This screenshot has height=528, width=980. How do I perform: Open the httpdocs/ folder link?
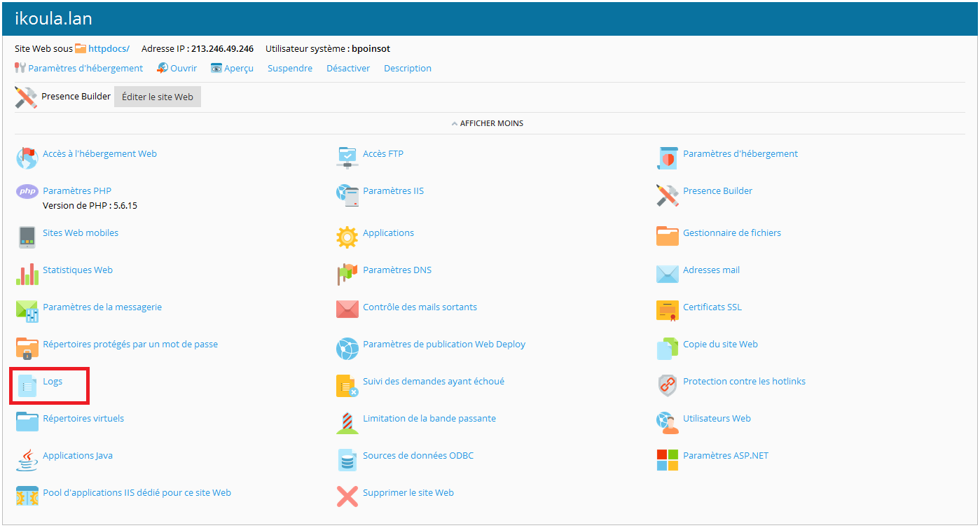coord(108,48)
